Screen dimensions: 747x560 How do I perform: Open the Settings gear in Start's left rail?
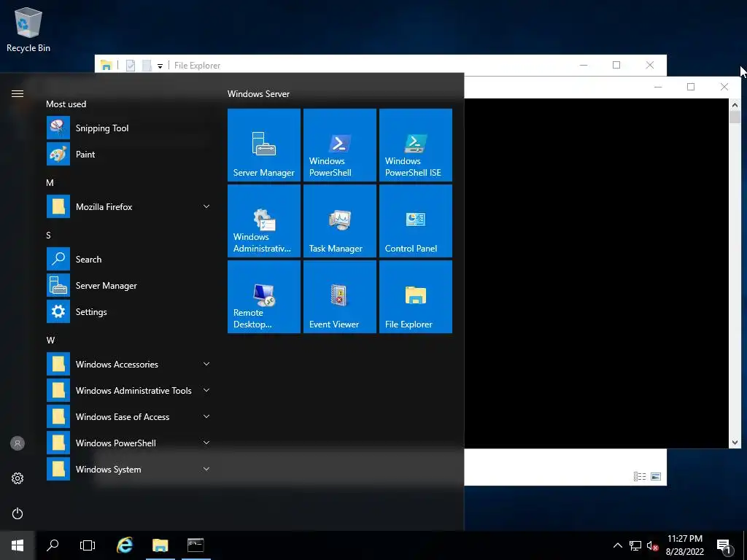(18, 478)
